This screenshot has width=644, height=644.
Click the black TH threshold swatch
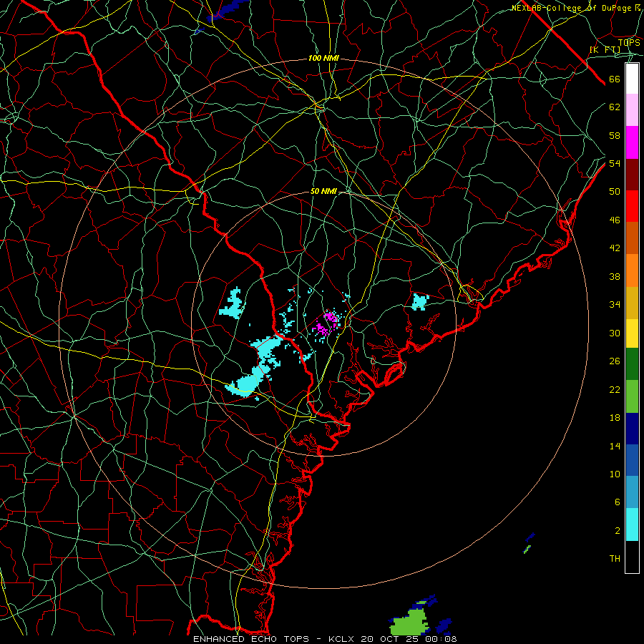632,557
